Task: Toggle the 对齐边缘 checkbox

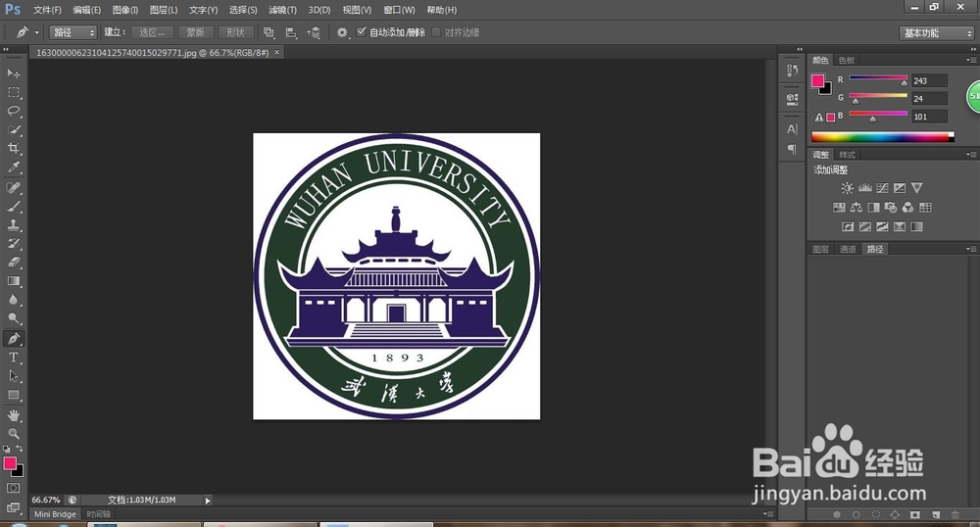Action: click(436, 32)
